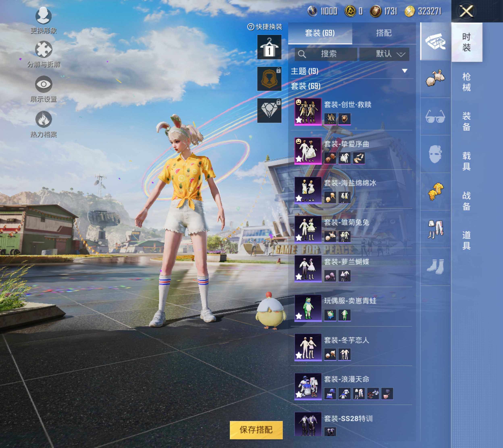Open 分解与拆解 puzzle piece icon

[x=44, y=50]
